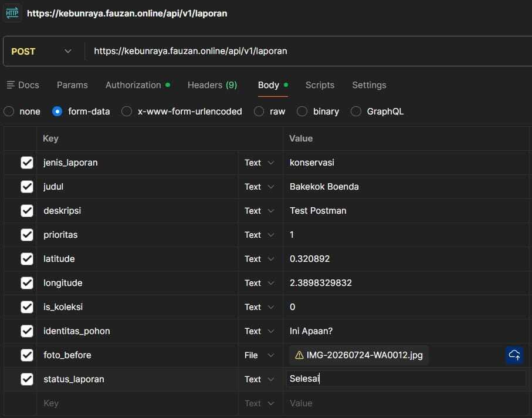The width and height of the screenshot is (532, 418).
Task: Open the type dropdown in the empty new row
Action: [x=260, y=403]
